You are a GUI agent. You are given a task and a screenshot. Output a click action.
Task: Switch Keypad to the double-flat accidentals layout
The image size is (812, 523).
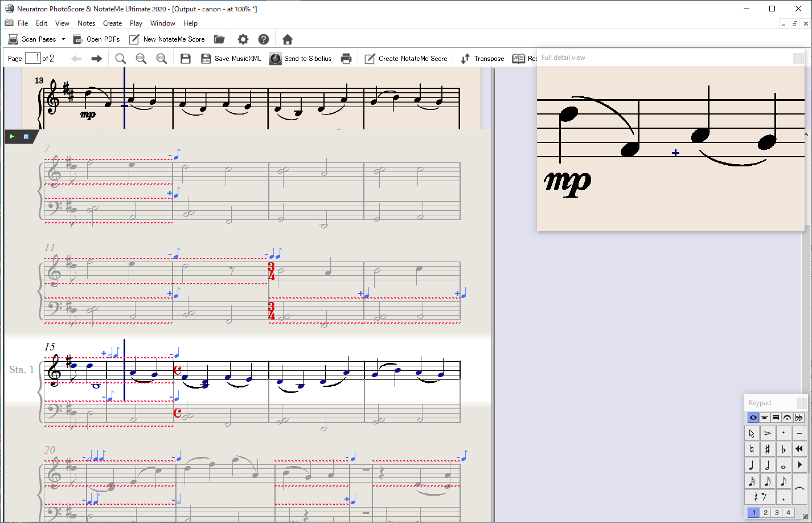pyautogui.click(x=798, y=418)
